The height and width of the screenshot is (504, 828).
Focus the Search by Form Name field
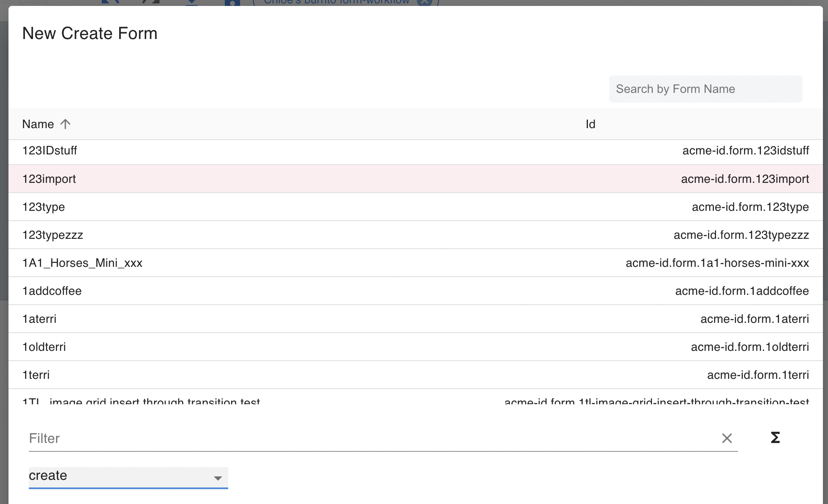(x=705, y=89)
